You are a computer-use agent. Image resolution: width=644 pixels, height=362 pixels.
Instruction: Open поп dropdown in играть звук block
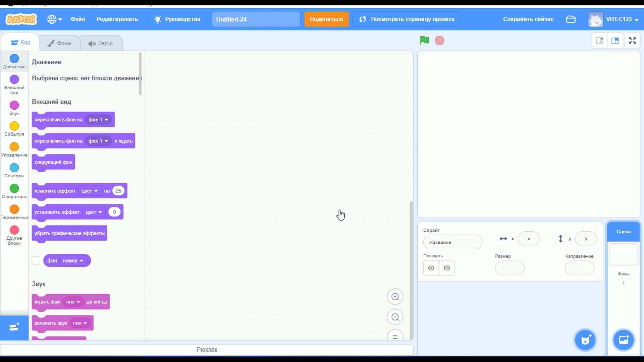(73, 302)
